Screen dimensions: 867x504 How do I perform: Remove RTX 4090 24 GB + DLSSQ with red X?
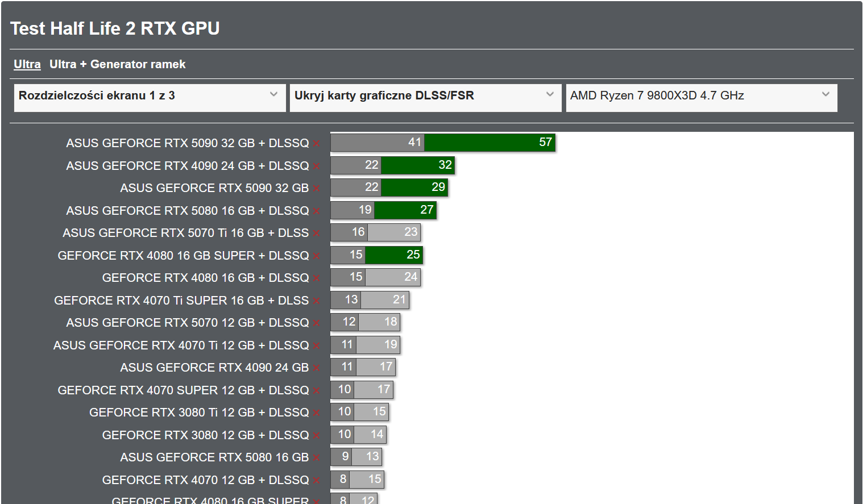pos(317,166)
